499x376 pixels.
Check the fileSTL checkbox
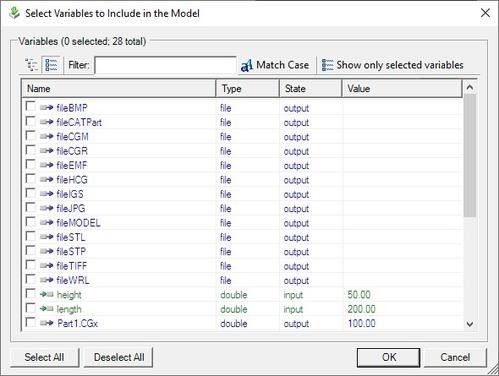tap(30, 236)
